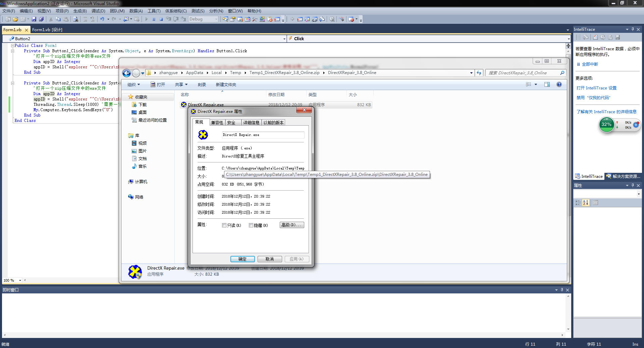Open the 工具(T) menu

(x=154, y=11)
